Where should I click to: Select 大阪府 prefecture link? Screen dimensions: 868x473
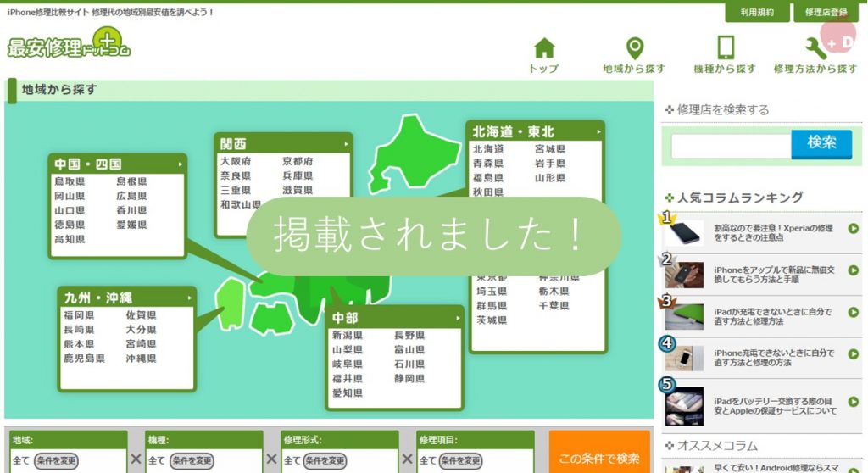pyautogui.click(x=236, y=161)
